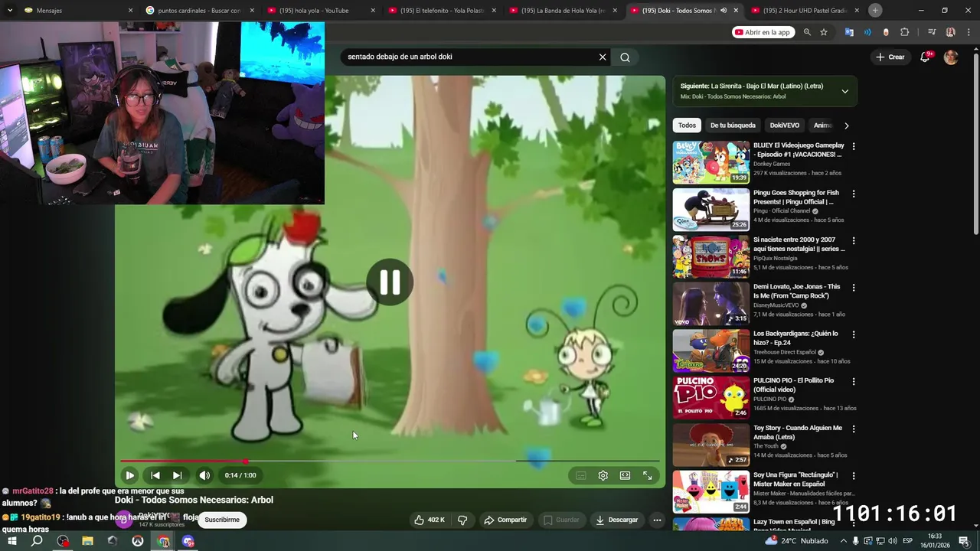Open the more actions menu beside Descargar

click(657, 520)
